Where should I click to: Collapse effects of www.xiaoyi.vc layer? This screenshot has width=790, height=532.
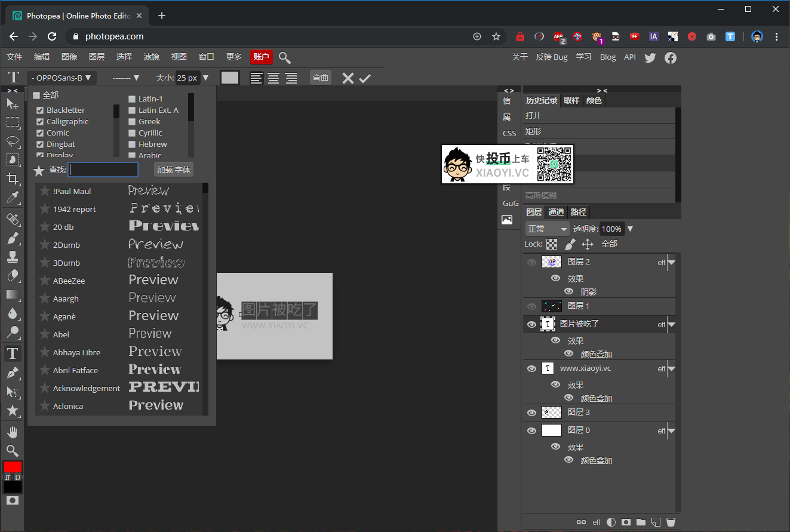tap(671, 369)
